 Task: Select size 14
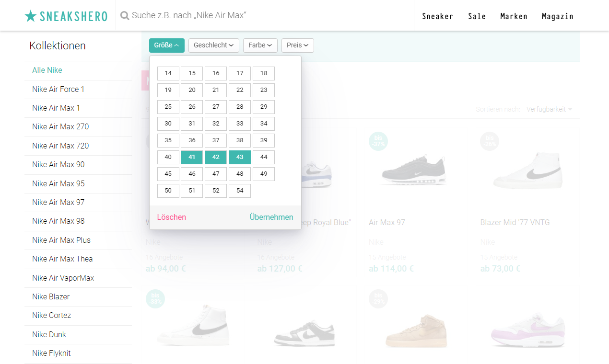(168, 73)
